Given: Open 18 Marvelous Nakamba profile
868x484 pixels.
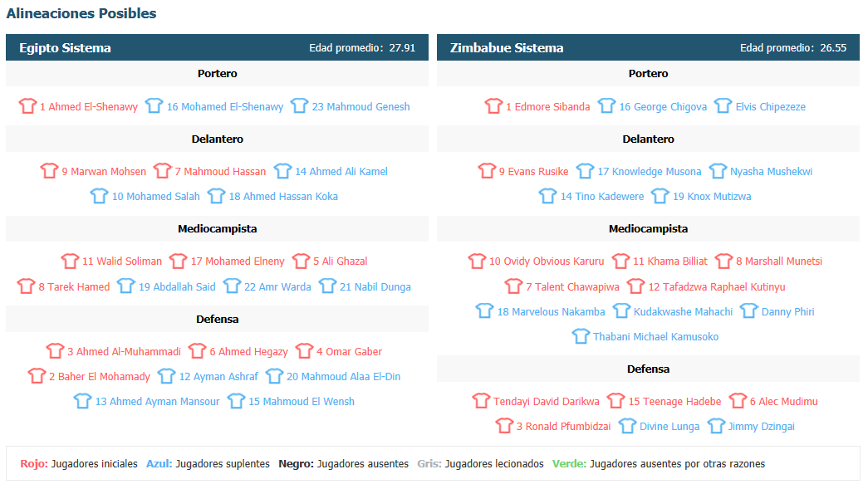Looking at the screenshot, I should (x=551, y=312).
